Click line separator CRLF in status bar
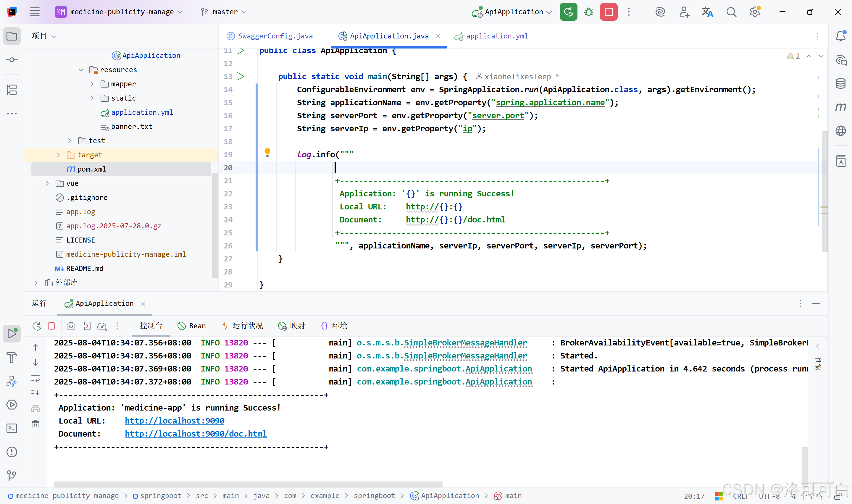 (740, 496)
